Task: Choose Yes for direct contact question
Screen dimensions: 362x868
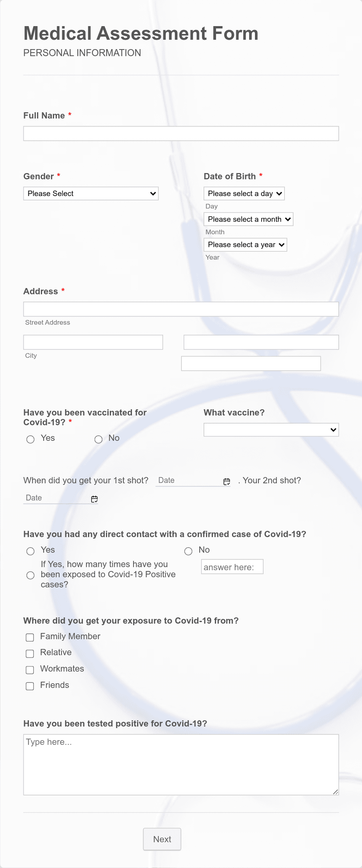Action: click(x=30, y=551)
